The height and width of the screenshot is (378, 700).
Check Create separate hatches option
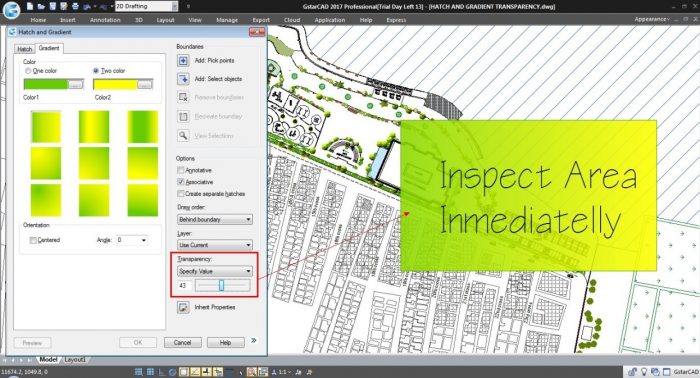pos(180,194)
